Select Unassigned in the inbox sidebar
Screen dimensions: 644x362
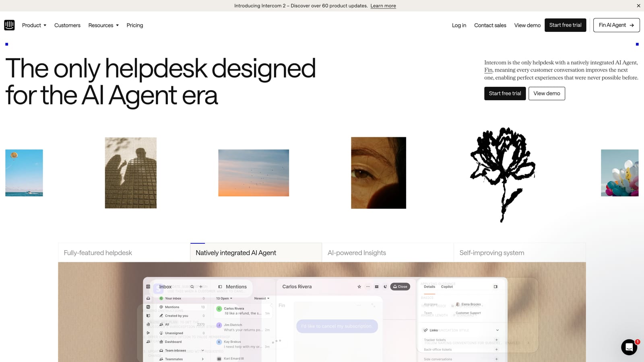(x=182, y=333)
